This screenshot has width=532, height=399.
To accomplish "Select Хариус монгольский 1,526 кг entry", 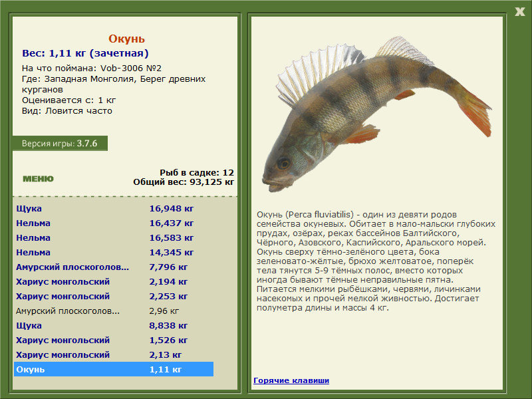I will (114, 340).
